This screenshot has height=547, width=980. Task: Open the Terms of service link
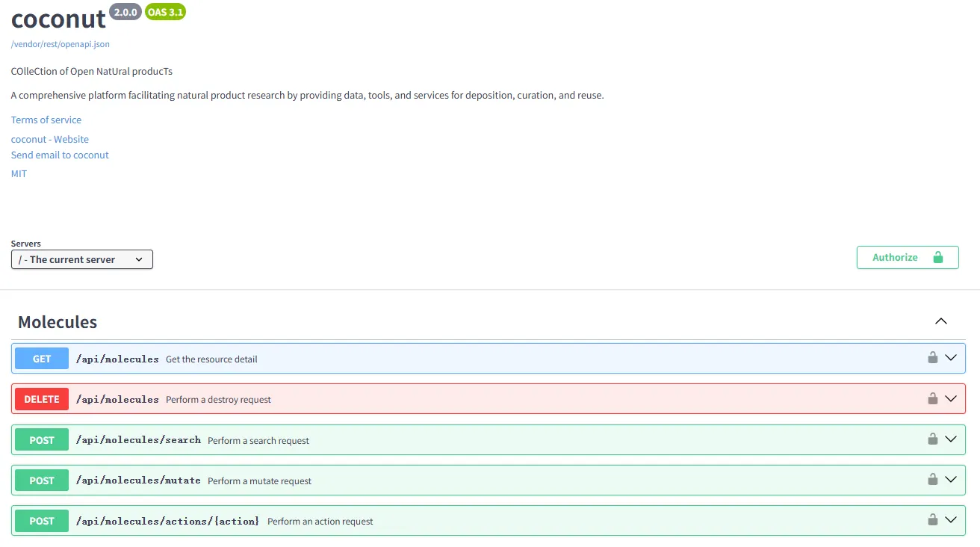(46, 120)
